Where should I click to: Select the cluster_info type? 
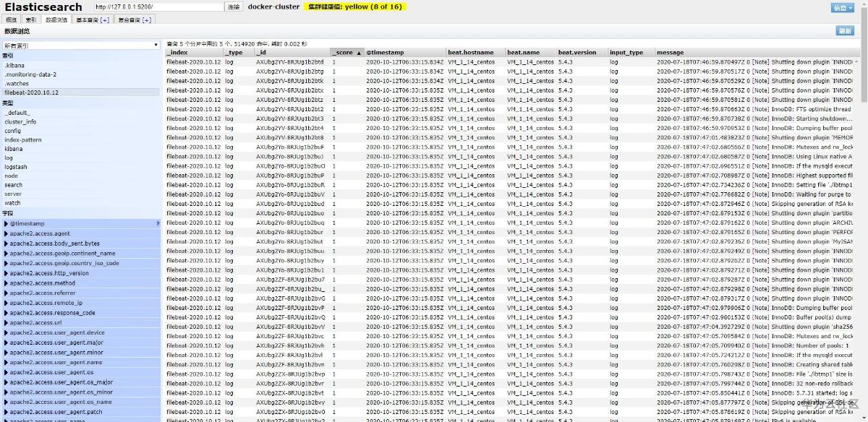tap(20, 122)
